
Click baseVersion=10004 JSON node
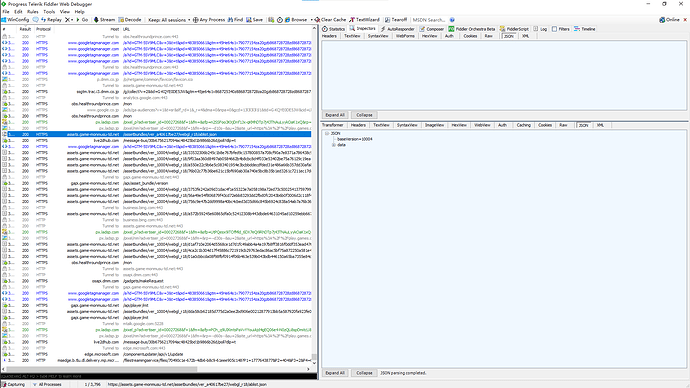(355, 139)
